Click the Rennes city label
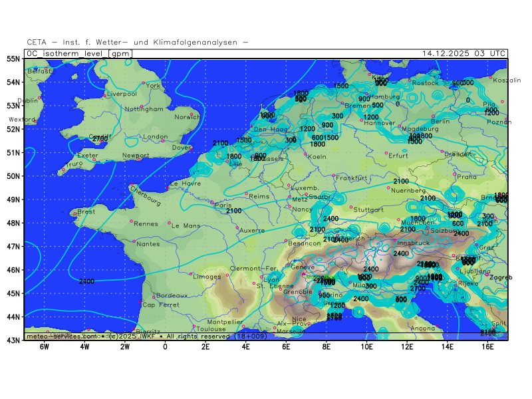 (146, 224)
